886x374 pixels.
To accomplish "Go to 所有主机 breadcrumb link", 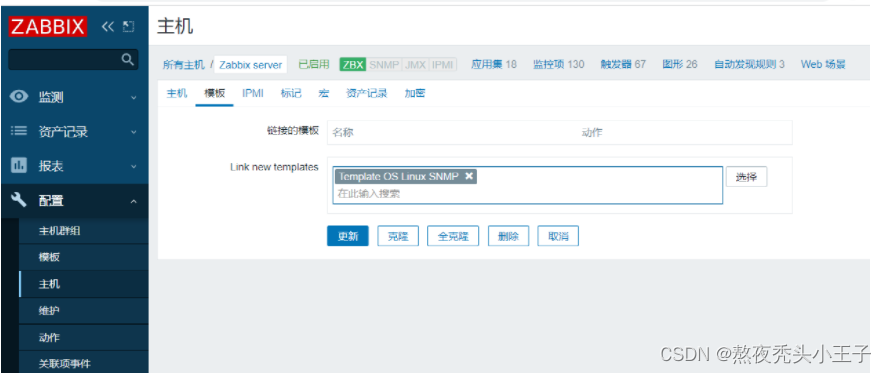I will point(183,65).
